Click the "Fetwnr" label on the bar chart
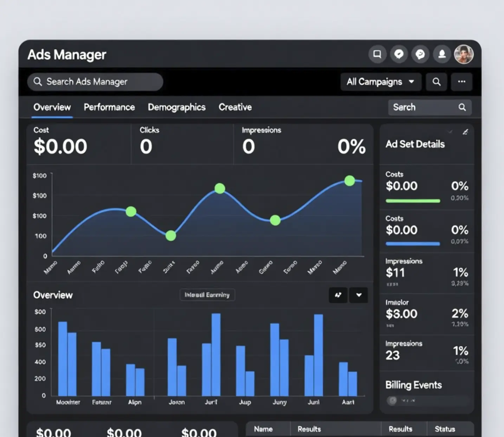 (102, 402)
